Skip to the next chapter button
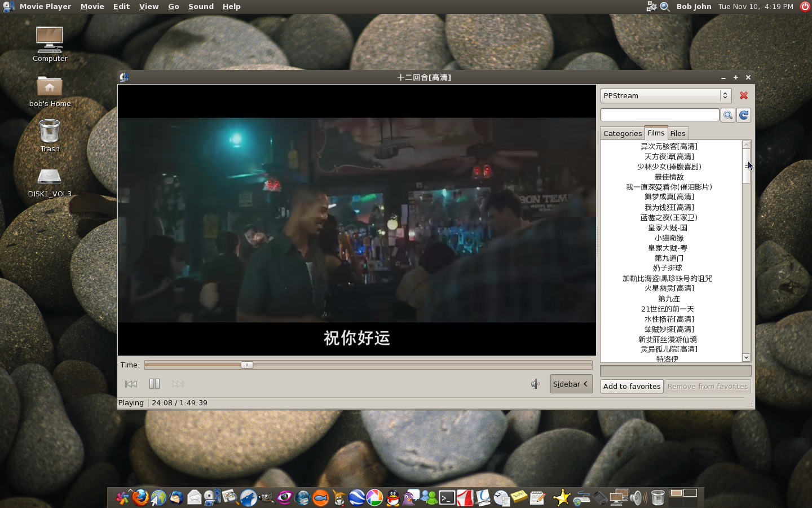The height and width of the screenshot is (508, 812). pyautogui.click(x=178, y=384)
